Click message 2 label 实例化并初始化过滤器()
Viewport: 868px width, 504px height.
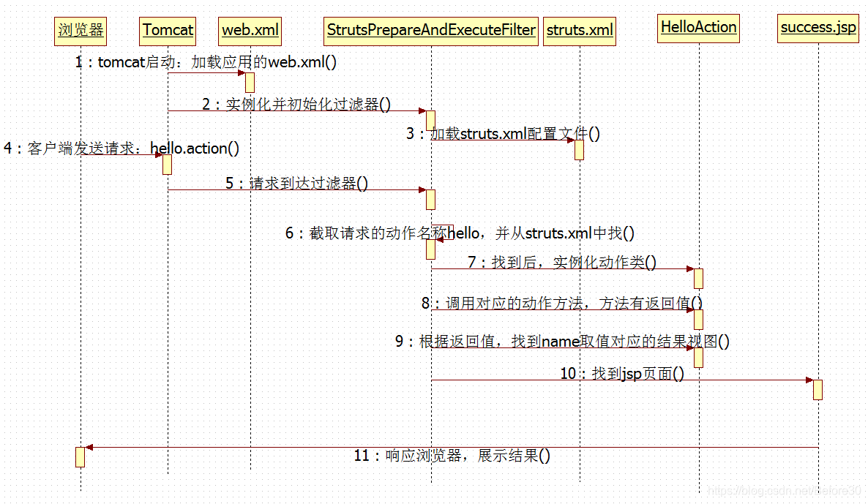pyautogui.click(x=296, y=104)
